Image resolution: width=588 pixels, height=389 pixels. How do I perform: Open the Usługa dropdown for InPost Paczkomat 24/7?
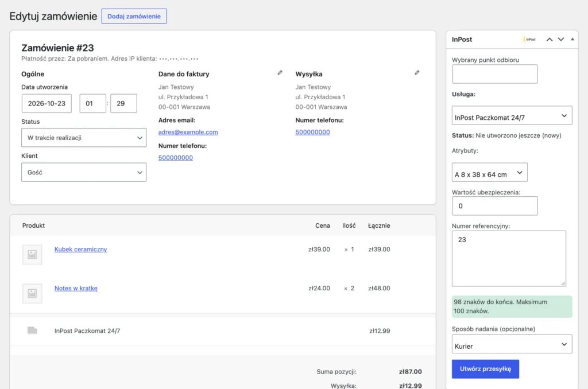tap(512, 115)
